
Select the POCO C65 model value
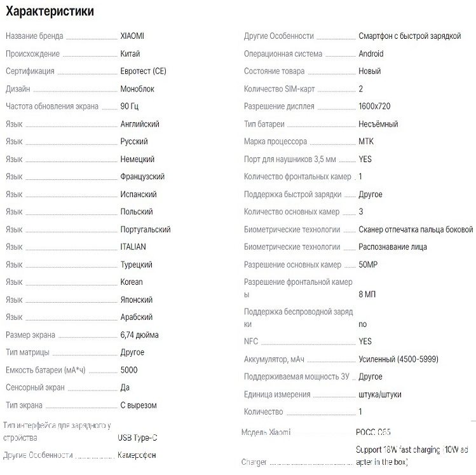coord(373,432)
